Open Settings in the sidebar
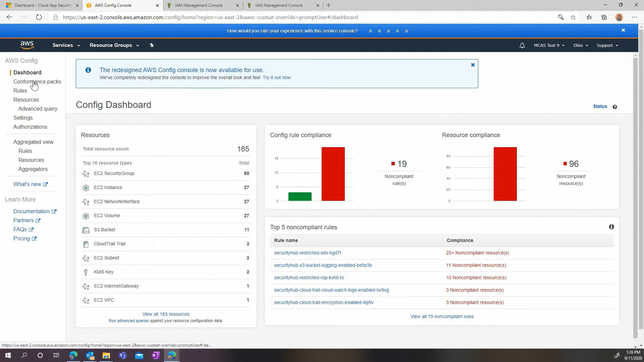 [23, 118]
